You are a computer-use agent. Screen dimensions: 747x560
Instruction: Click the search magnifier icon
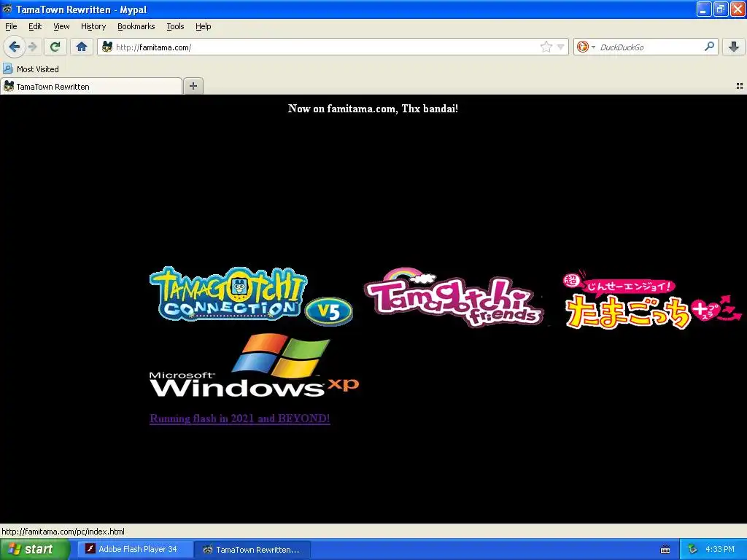(709, 46)
